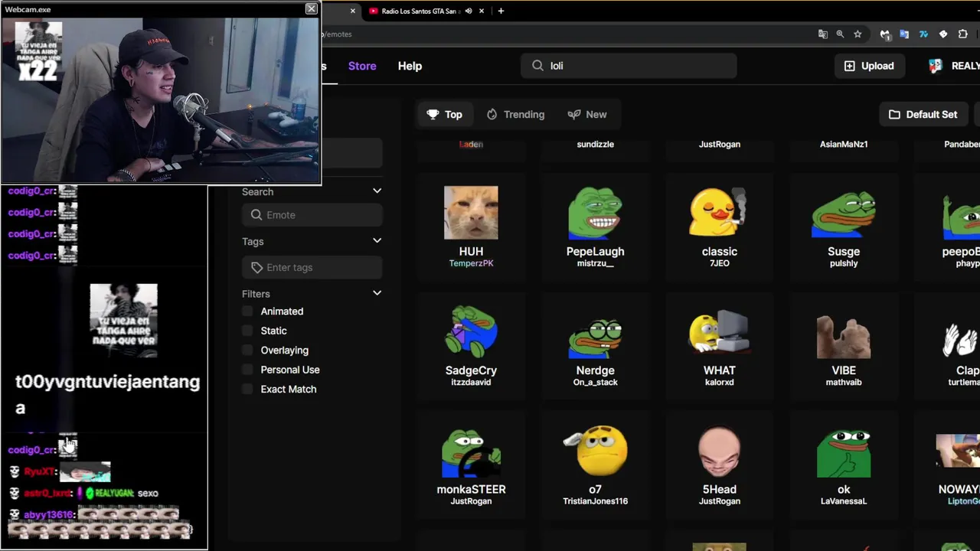Click the browser address bar ending in /emotes
Image resolution: width=980 pixels, height=551 pixels.
click(567, 34)
